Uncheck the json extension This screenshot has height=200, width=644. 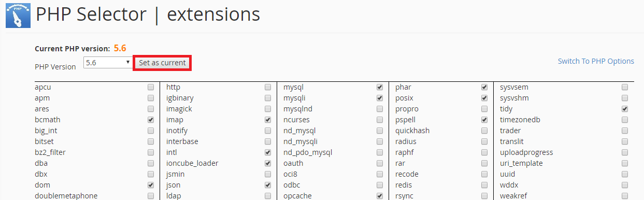click(268, 185)
